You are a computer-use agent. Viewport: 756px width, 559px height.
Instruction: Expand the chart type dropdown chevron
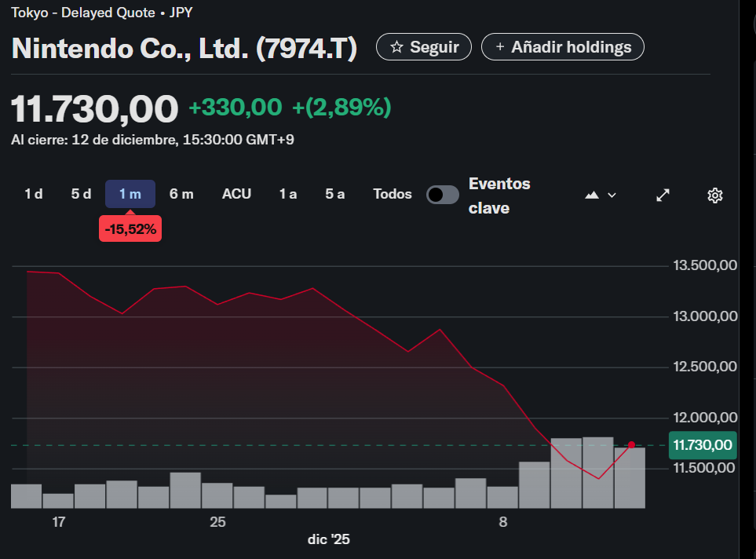[612, 195]
